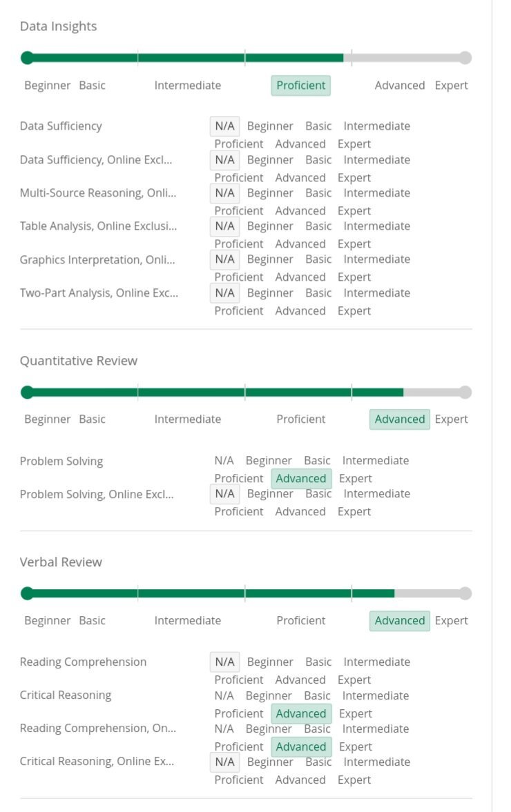Click the Data Insights slider's right end handle
This screenshot has height=812, width=511.
(x=465, y=58)
